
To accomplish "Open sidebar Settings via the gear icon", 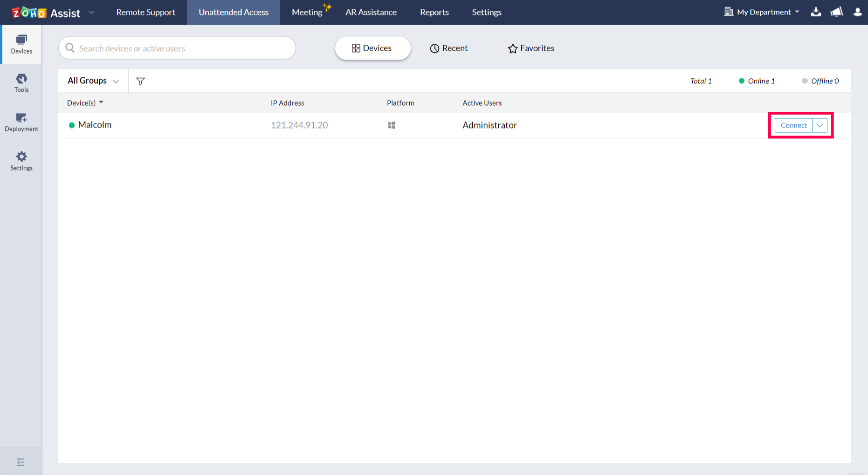I will (x=21, y=160).
